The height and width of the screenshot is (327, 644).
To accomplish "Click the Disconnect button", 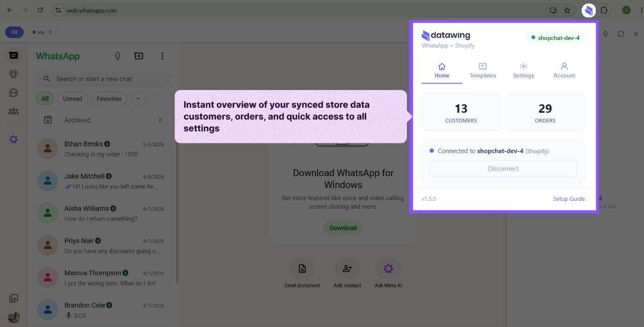I will click(503, 169).
